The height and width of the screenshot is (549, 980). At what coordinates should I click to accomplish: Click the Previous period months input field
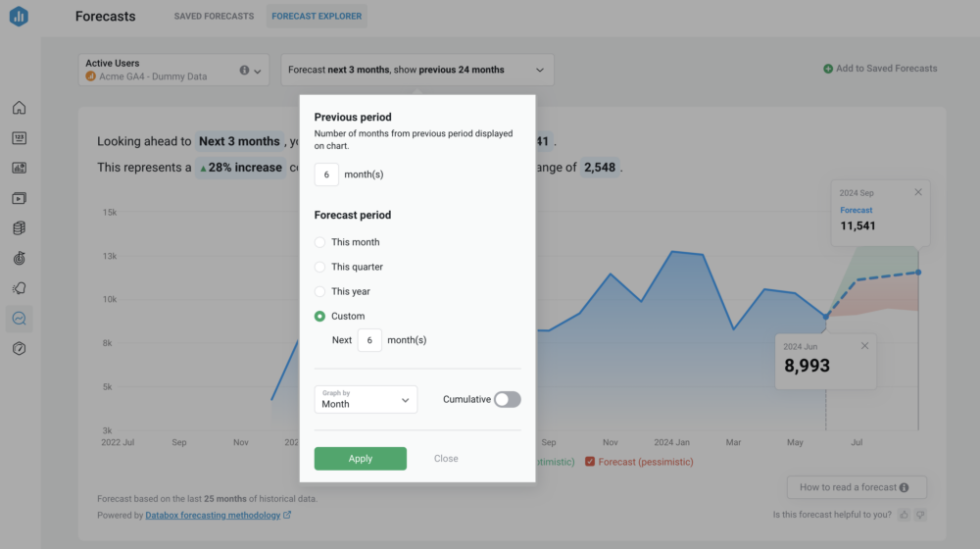(326, 175)
